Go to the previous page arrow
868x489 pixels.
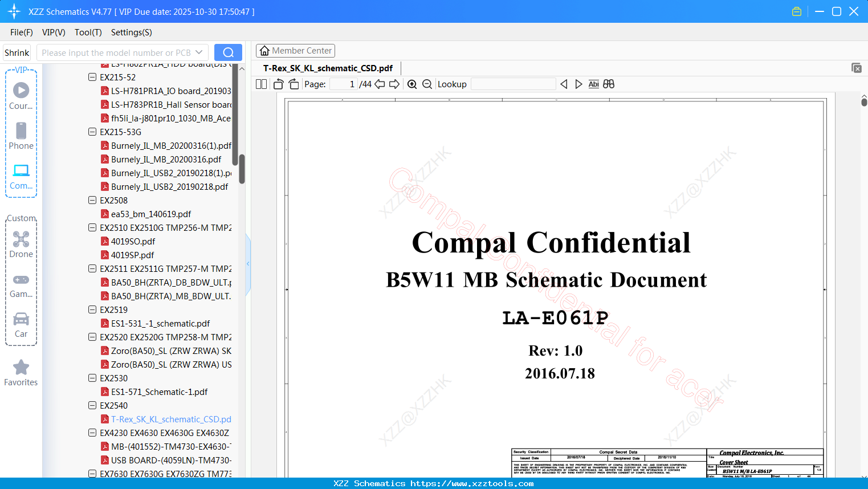pyautogui.click(x=380, y=84)
